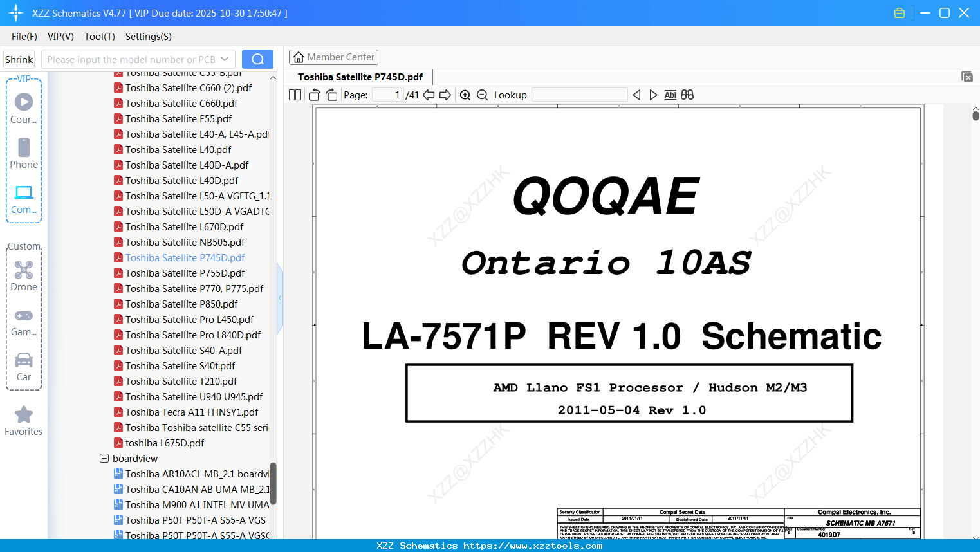This screenshot has width=980, height=552.
Task: Click the Lookup text field
Action: tap(579, 95)
